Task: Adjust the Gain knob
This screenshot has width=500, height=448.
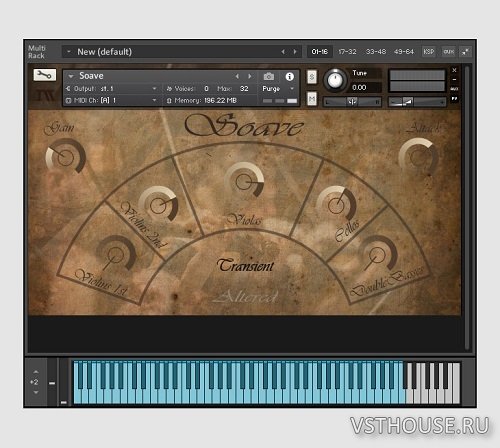Action: 66,157
